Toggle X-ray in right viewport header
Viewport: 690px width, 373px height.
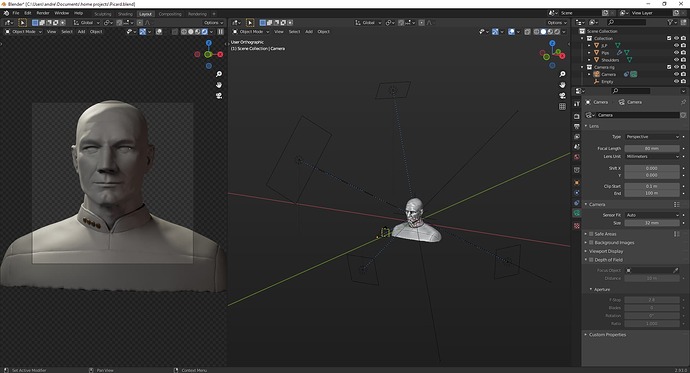click(528, 32)
